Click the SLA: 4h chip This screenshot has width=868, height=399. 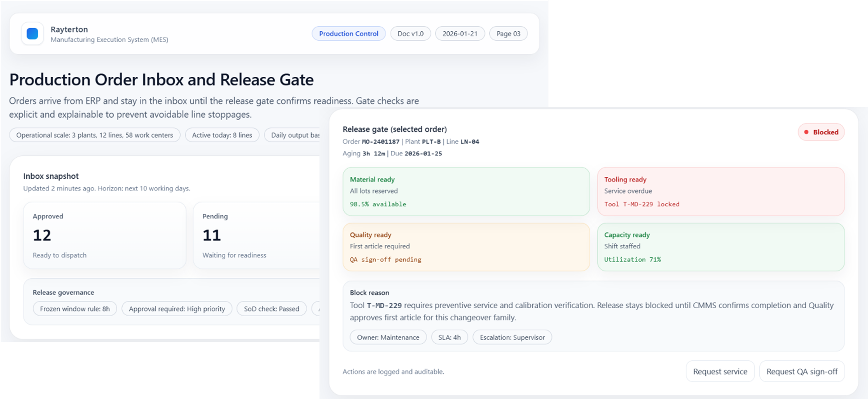pos(449,337)
